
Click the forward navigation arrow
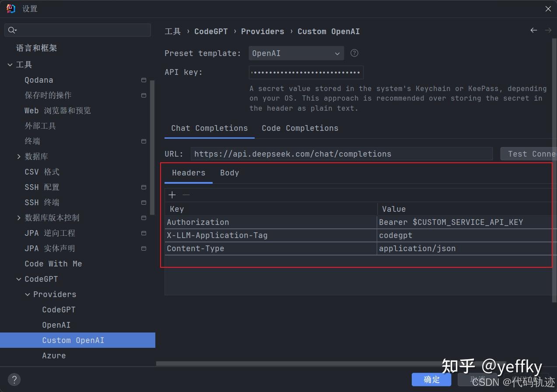tap(548, 31)
